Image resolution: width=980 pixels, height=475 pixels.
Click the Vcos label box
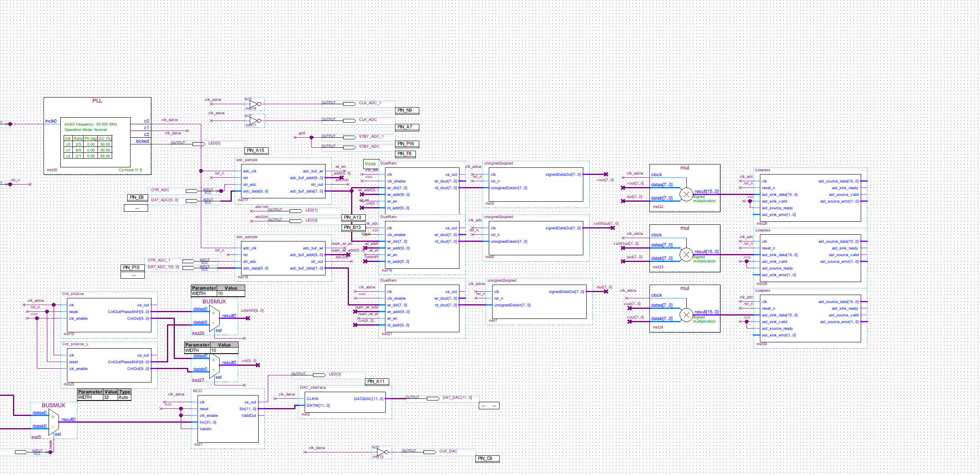tap(371, 164)
